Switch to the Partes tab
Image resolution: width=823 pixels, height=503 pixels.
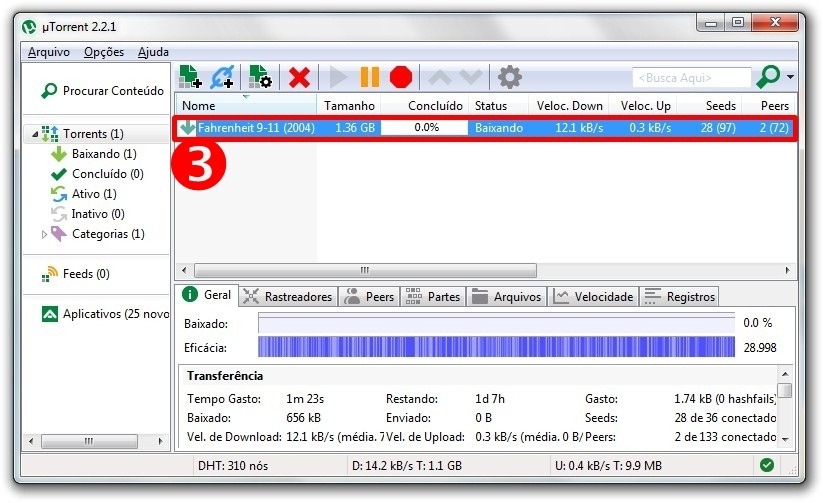(433, 297)
